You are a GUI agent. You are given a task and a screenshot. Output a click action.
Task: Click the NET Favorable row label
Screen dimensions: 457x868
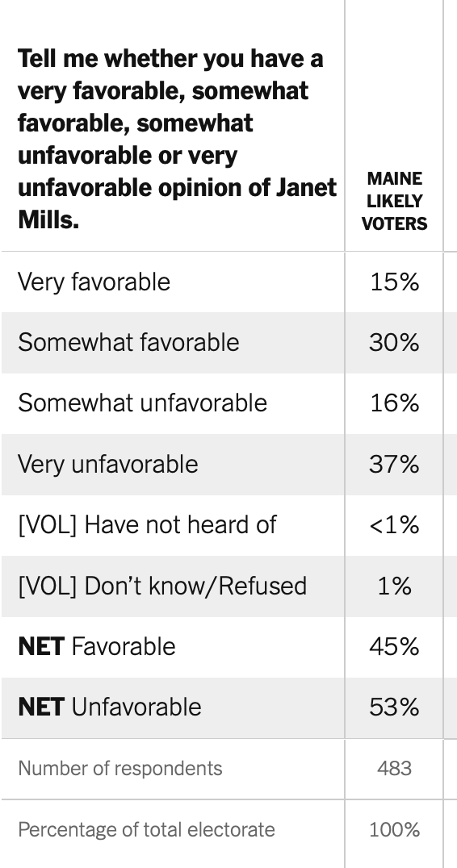coord(97,647)
